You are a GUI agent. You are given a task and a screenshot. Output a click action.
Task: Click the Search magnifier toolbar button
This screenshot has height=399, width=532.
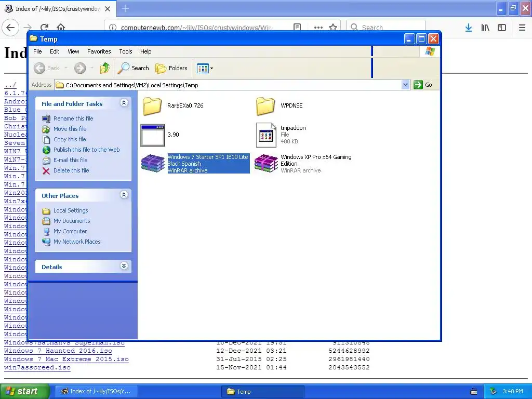coord(133,68)
